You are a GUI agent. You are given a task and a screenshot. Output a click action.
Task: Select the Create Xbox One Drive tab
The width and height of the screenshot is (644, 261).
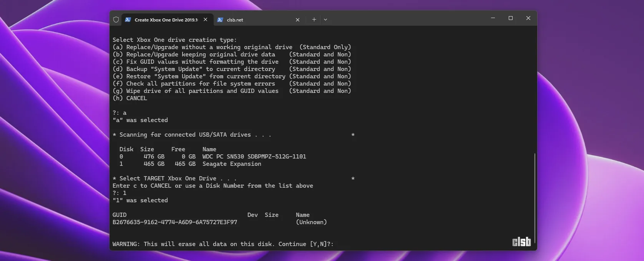(x=166, y=20)
